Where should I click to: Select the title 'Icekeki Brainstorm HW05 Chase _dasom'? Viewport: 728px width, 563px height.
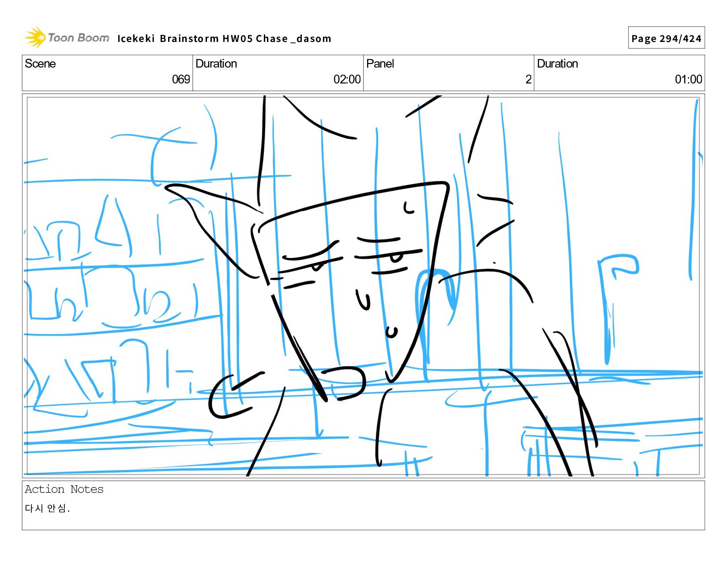(224, 38)
